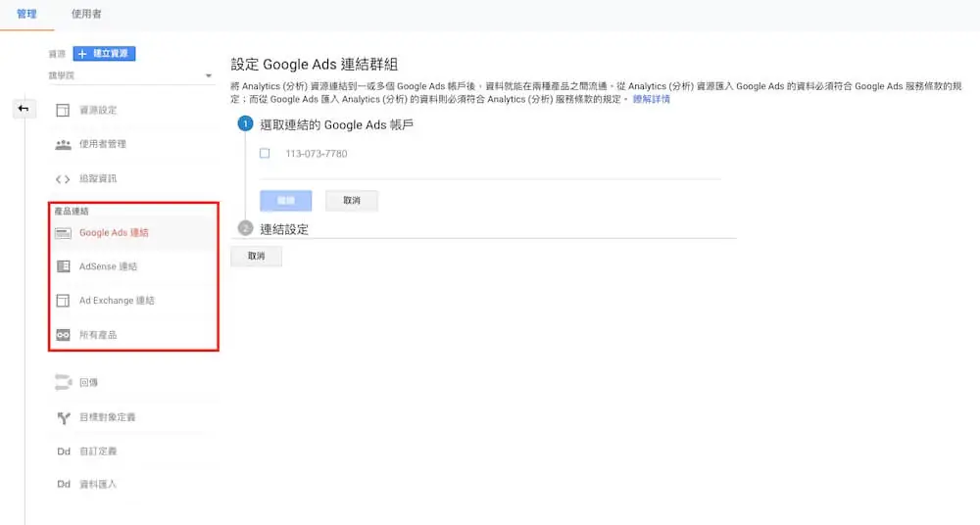980x525 pixels.
Task: Click 取消 beside the blue continue button
Action: [x=351, y=201]
